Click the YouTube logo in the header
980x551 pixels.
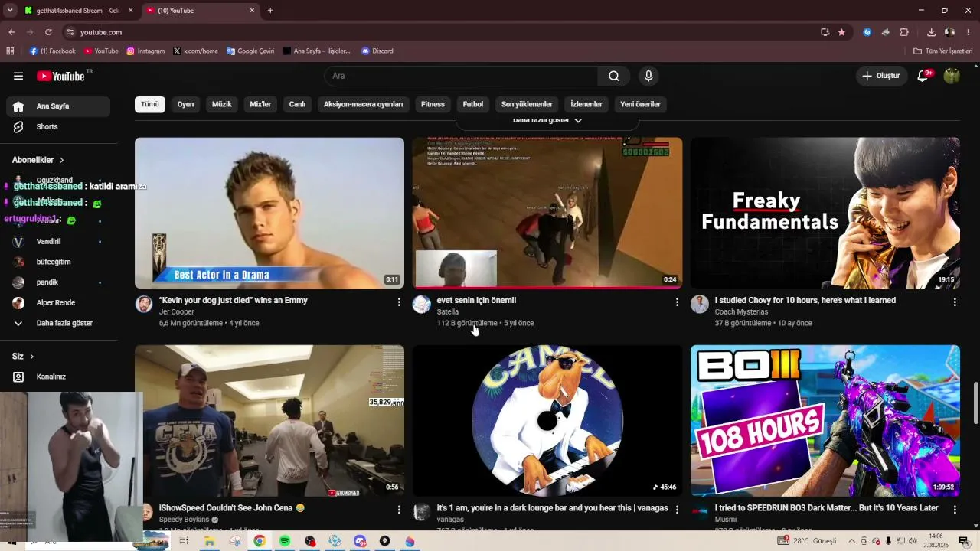pyautogui.click(x=60, y=76)
